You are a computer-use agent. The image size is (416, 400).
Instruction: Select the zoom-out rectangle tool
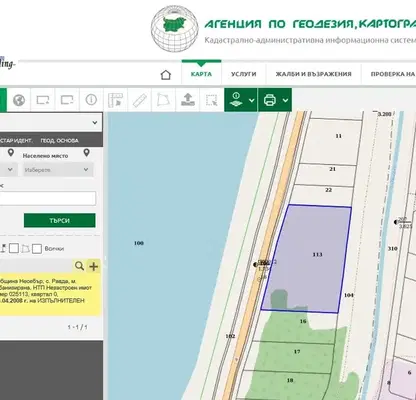(67, 100)
